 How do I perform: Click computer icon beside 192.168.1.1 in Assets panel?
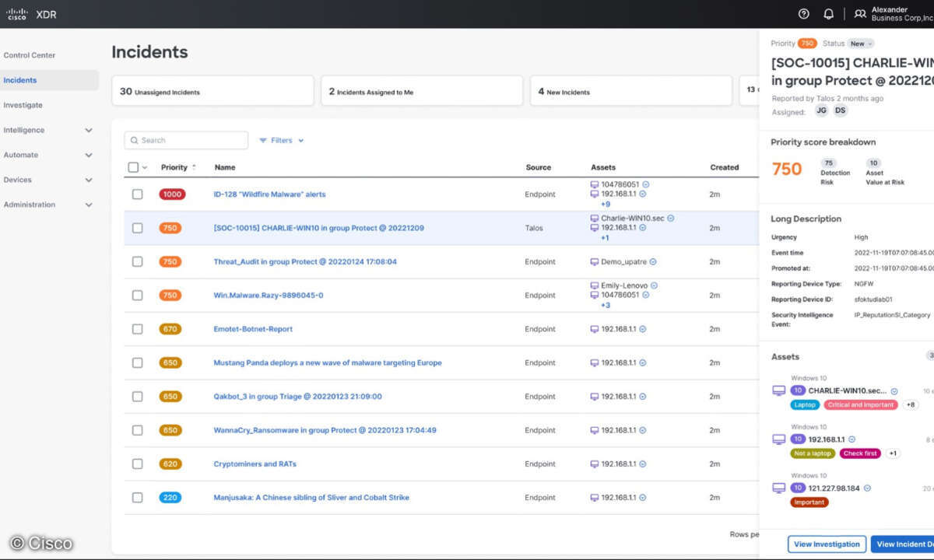point(778,439)
